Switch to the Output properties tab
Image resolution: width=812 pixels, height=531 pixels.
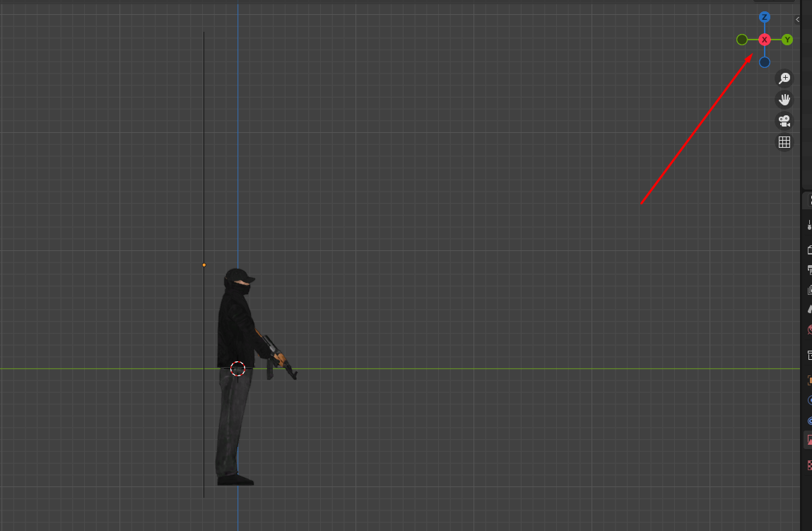[809, 269]
